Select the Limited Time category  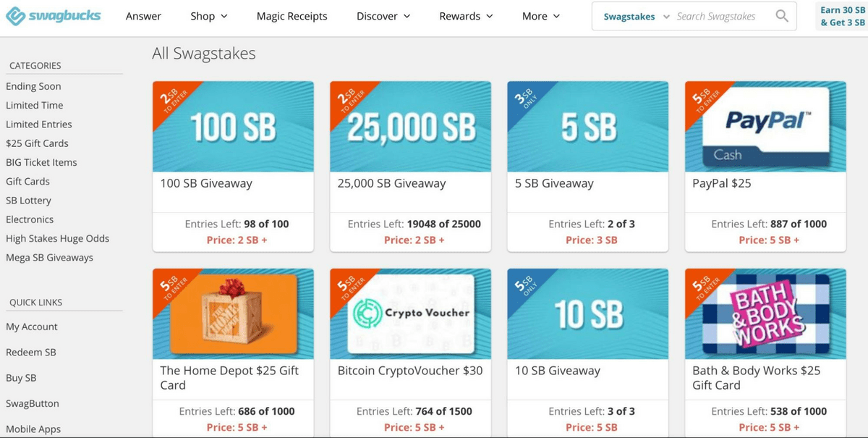coord(35,105)
